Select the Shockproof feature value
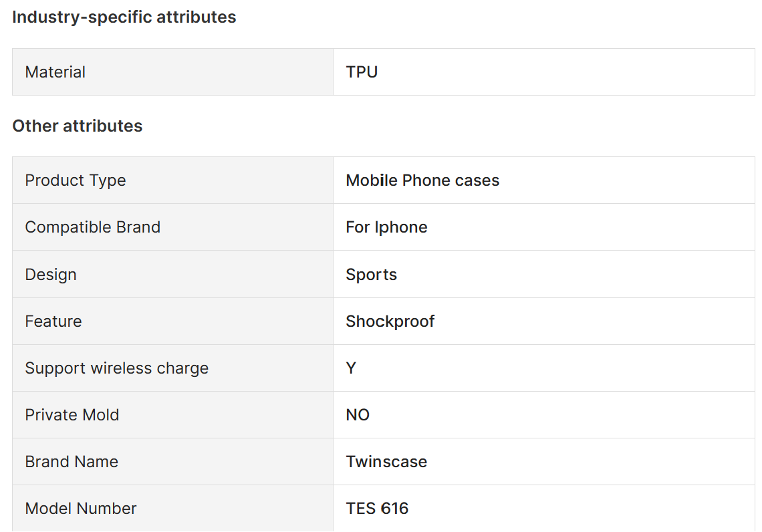This screenshot has width=762, height=532. point(390,321)
